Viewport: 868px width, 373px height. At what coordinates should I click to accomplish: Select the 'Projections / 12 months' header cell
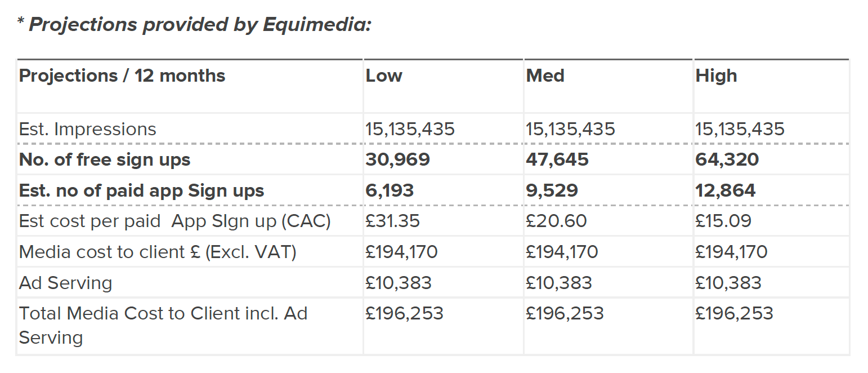122,76
